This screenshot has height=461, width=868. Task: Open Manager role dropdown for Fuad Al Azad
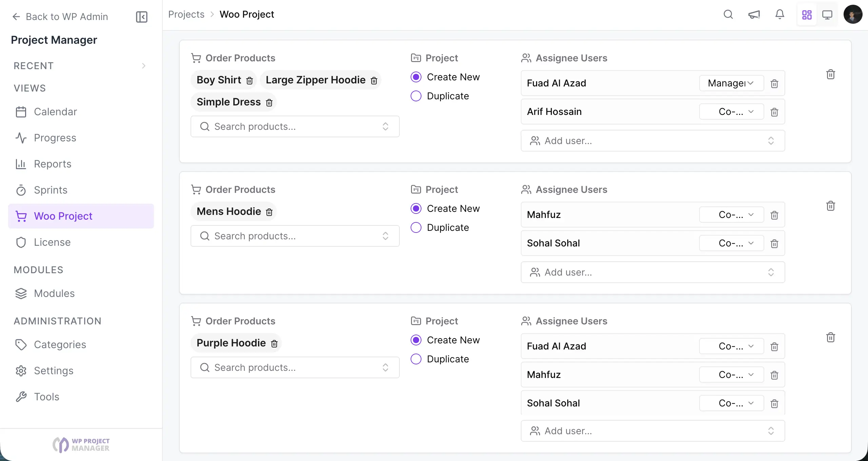731,83
